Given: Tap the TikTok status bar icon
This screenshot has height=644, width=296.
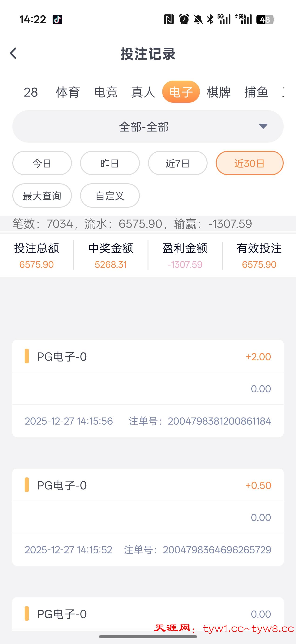Looking at the screenshot, I should [x=57, y=20].
